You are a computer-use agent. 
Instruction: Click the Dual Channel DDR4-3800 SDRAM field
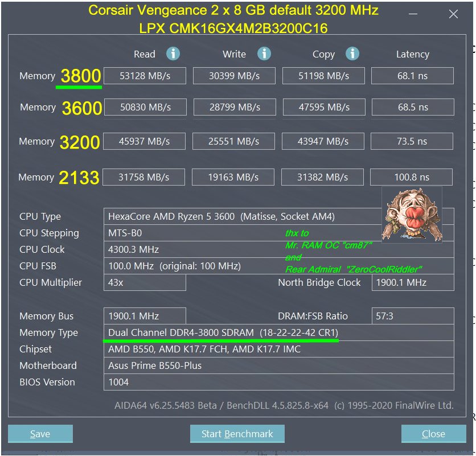(x=279, y=332)
